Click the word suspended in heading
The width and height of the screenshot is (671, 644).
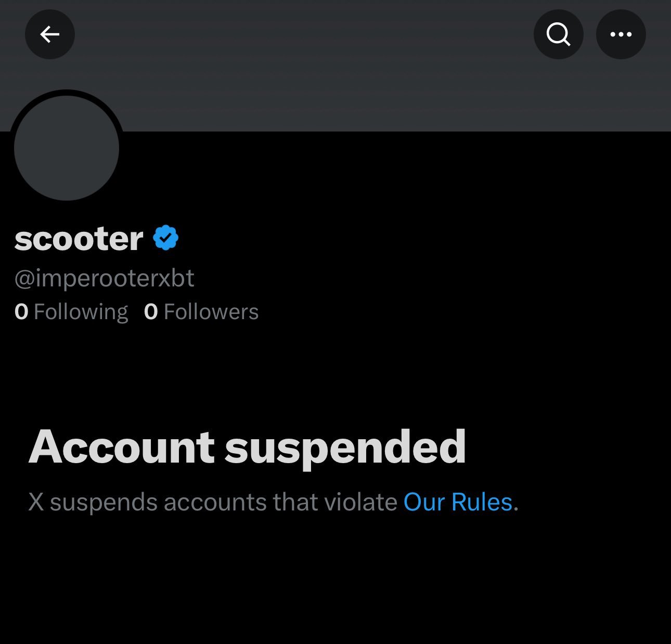(x=345, y=447)
